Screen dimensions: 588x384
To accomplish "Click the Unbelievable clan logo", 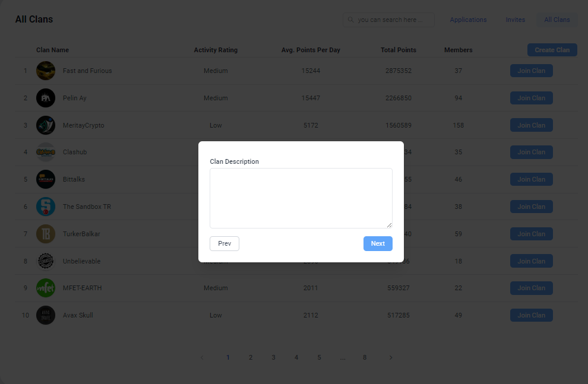I will point(46,261).
